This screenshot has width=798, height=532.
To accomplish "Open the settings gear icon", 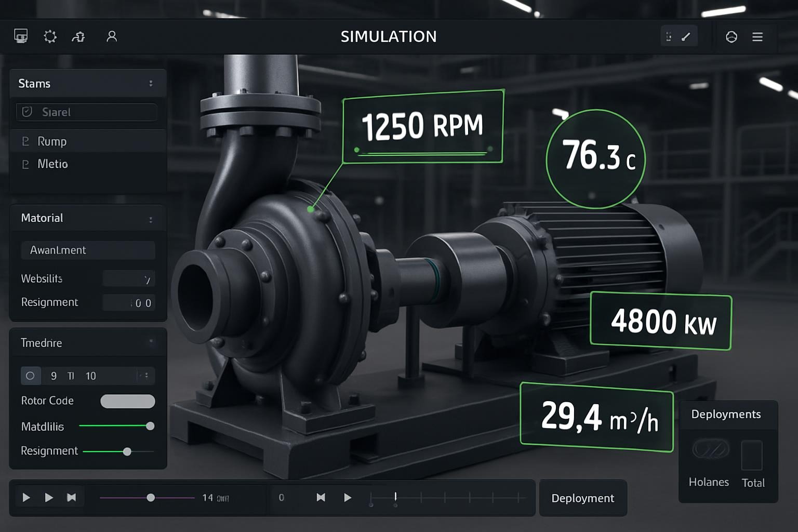I will point(50,36).
